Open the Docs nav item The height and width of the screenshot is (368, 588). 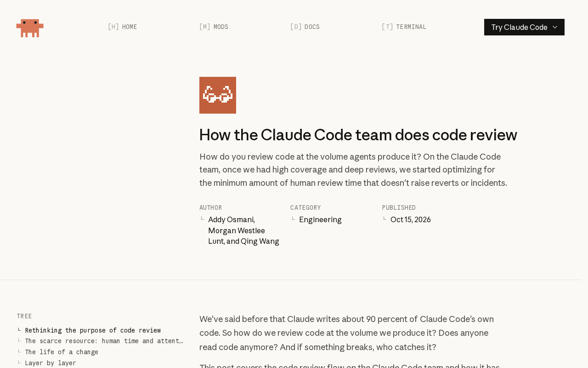(305, 27)
